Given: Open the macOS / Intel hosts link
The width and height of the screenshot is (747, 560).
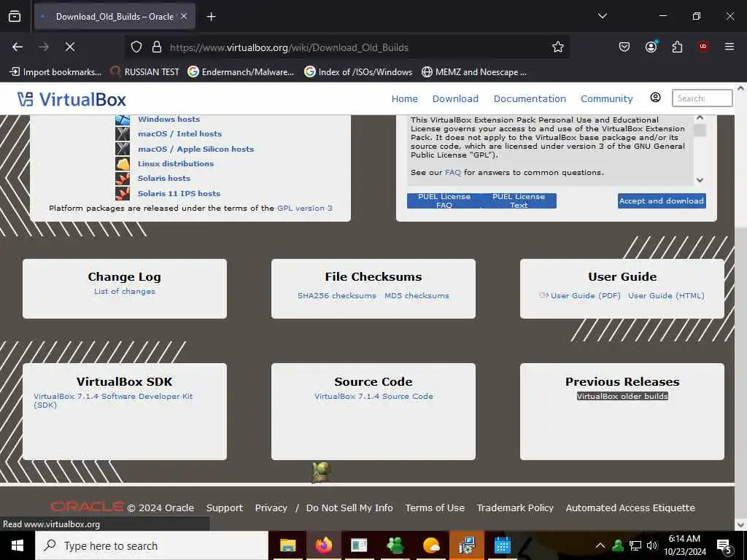Looking at the screenshot, I should tap(179, 134).
